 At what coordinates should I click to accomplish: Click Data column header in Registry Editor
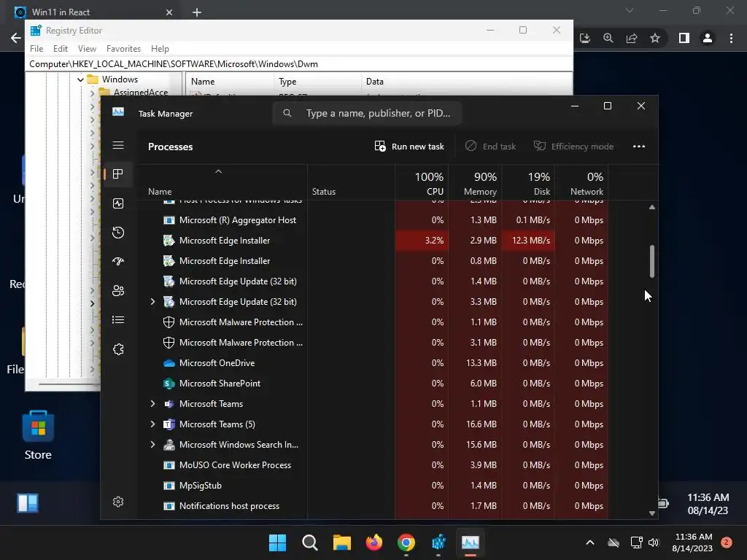[466, 82]
